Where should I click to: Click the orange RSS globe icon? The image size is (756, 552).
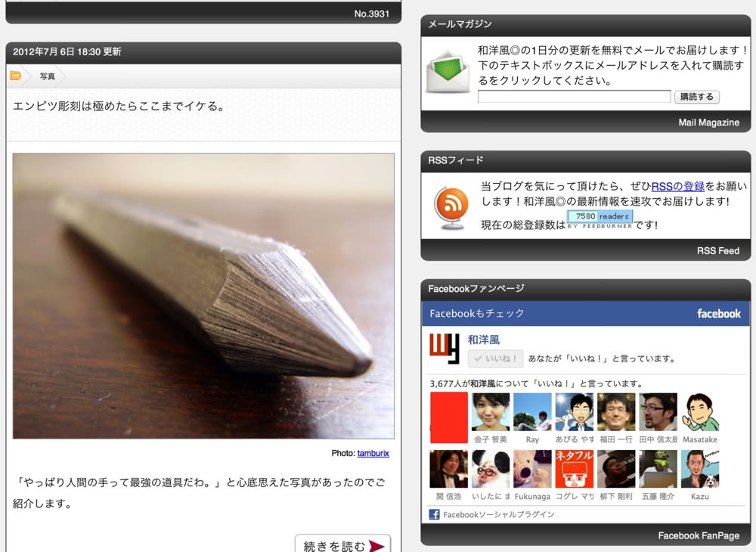click(x=451, y=208)
